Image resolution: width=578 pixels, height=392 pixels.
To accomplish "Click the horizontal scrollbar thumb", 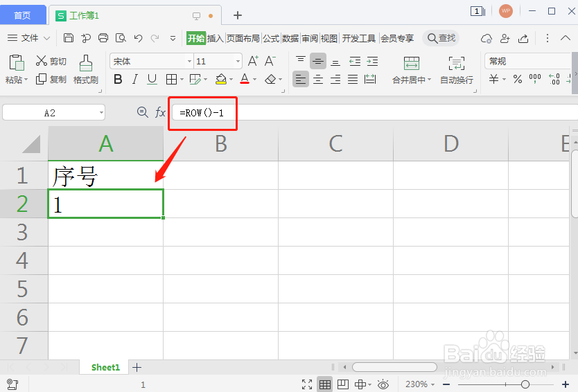I will (394, 367).
